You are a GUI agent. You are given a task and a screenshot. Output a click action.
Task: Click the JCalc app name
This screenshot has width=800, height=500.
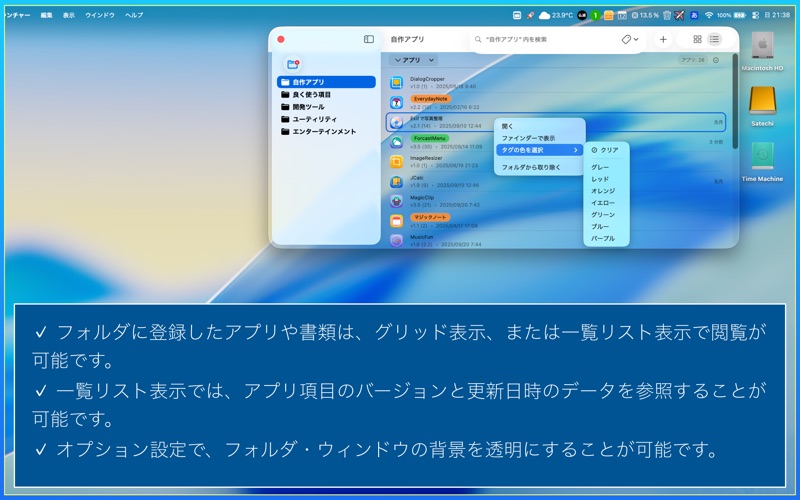(x=417, y=178)
